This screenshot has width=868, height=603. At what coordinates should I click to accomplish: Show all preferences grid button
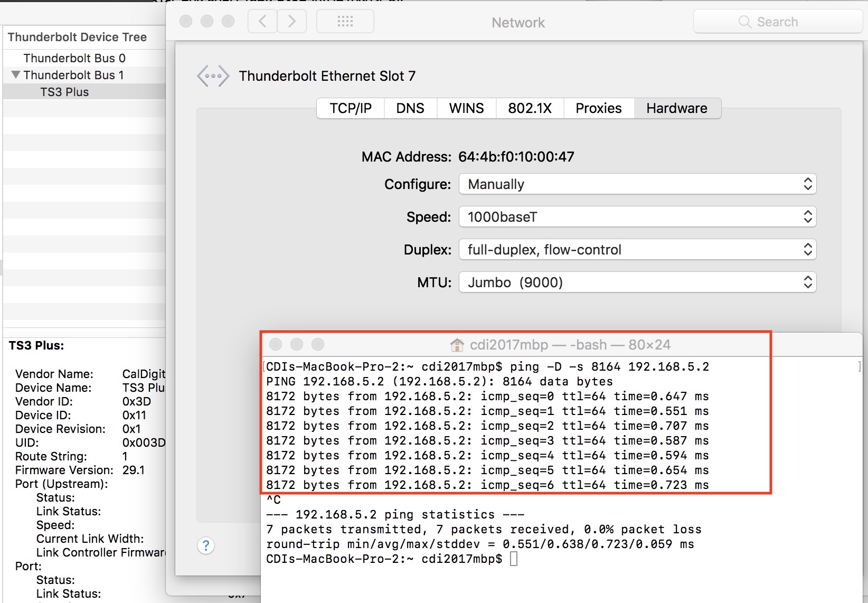pyautogui.click(x=345, y=22)
